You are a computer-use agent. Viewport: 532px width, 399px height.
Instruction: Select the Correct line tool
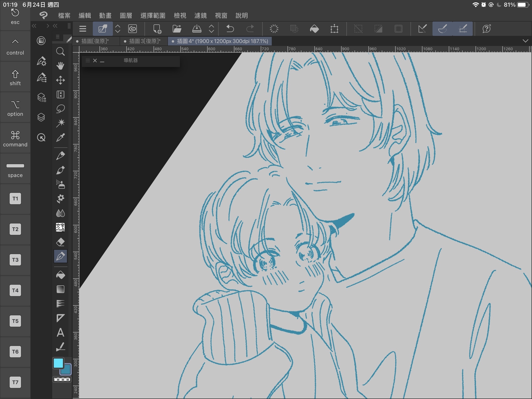(x=60, y=347)
